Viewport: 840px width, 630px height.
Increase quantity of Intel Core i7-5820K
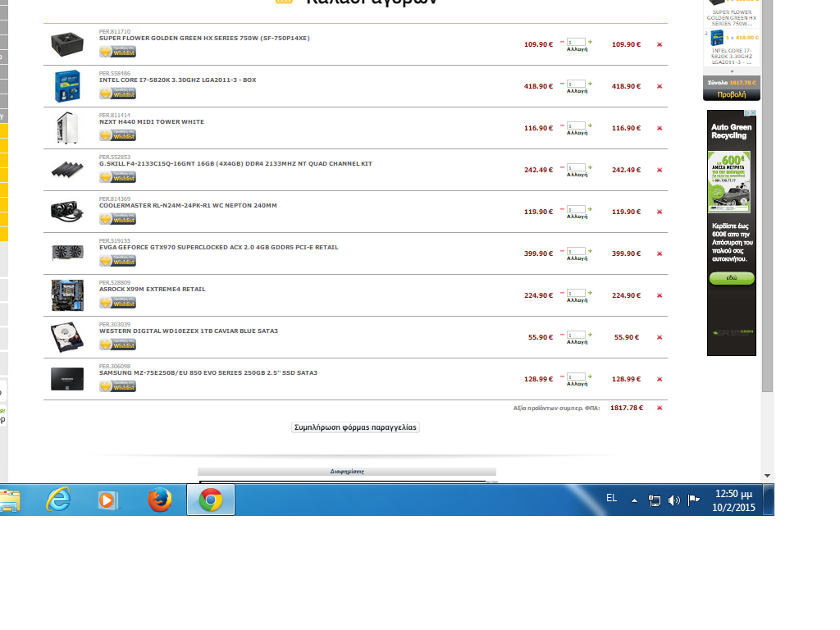tap(591, 84)
